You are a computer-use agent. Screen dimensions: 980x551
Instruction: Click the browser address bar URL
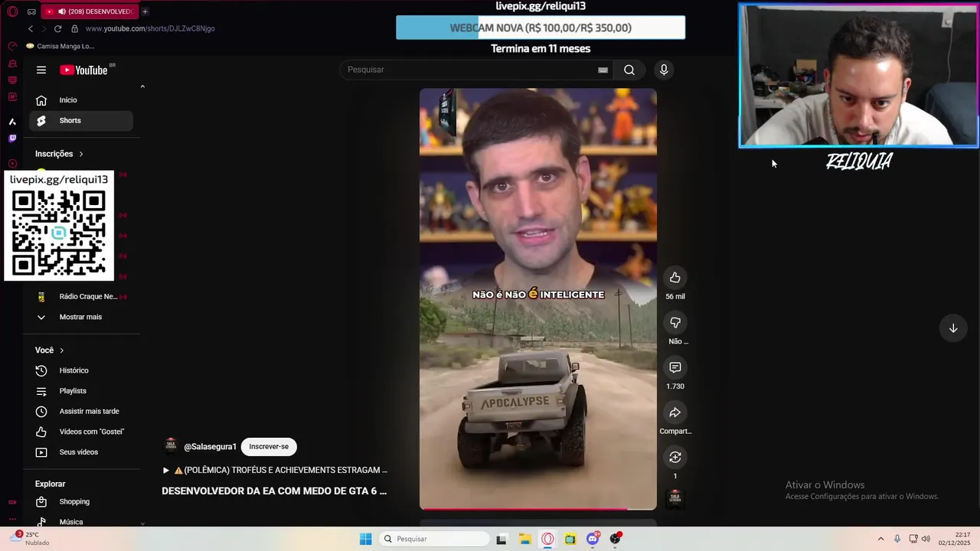[150, 28]
